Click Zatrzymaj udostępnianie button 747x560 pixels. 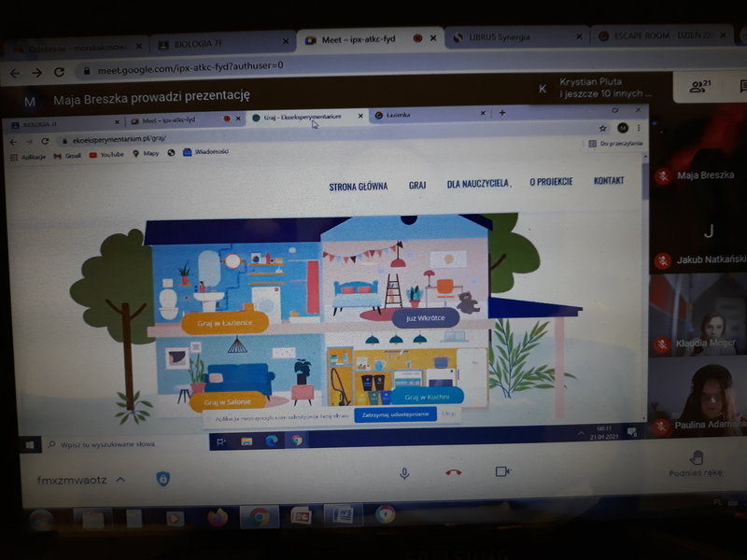pos(395,413)
